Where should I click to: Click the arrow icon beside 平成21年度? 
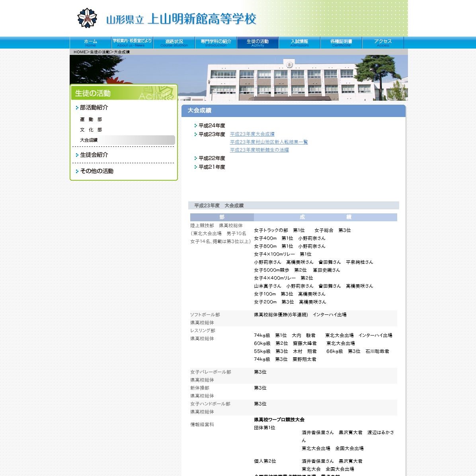(196, 167)
